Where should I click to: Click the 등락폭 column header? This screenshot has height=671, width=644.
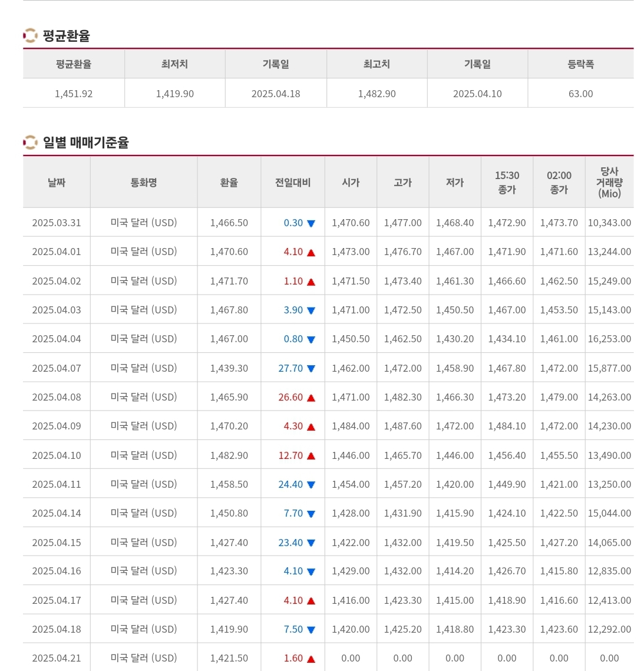tap(581, 64)
